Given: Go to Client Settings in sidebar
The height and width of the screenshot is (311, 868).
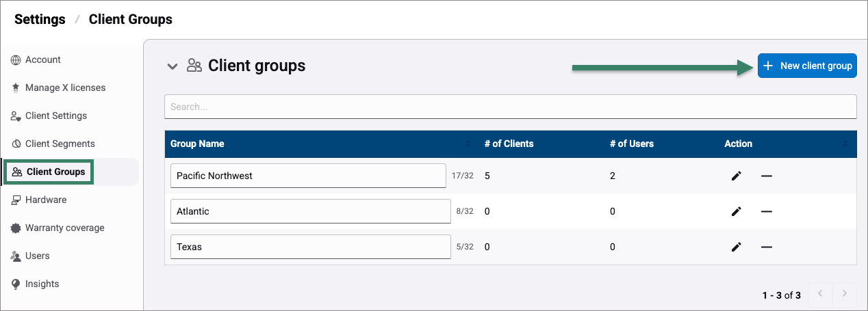Looking at the screenshot, I should click(55, 116).
